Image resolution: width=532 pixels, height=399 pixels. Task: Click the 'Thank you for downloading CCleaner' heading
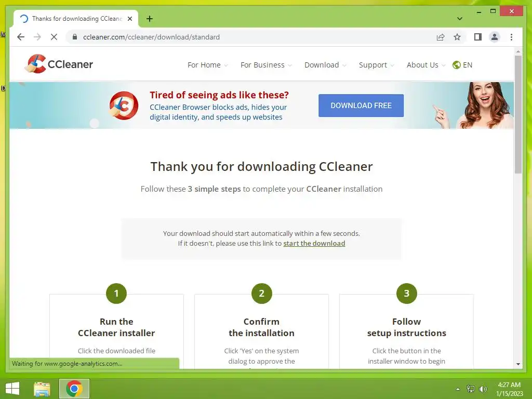click(x=262, y=167)
